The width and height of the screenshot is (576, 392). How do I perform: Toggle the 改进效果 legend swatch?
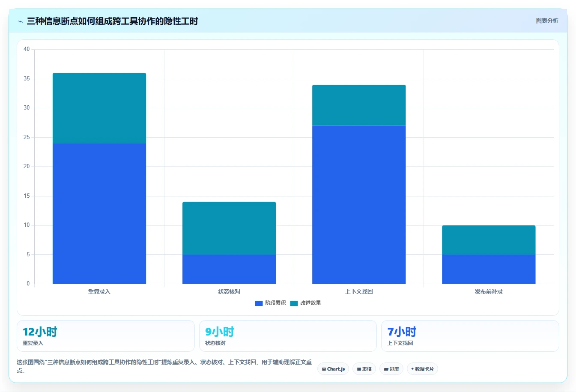click(294, 303)
